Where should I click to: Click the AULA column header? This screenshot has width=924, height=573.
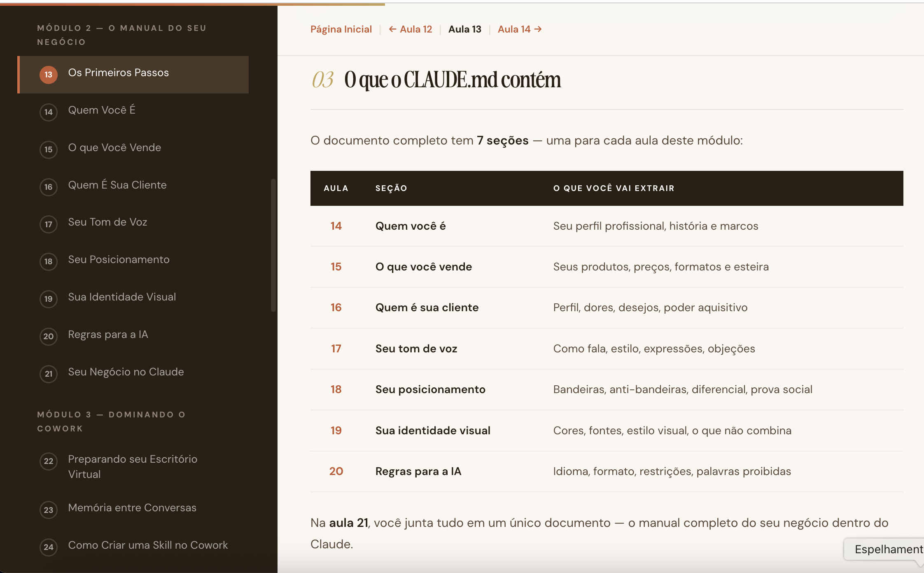point(336,188)
